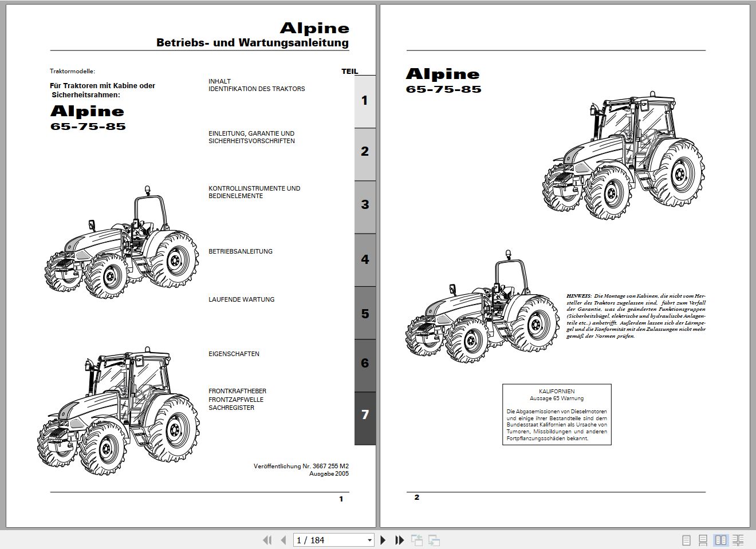The image size is (756, 549).
Task: Go to the previous page
Action: click(283, 540)
